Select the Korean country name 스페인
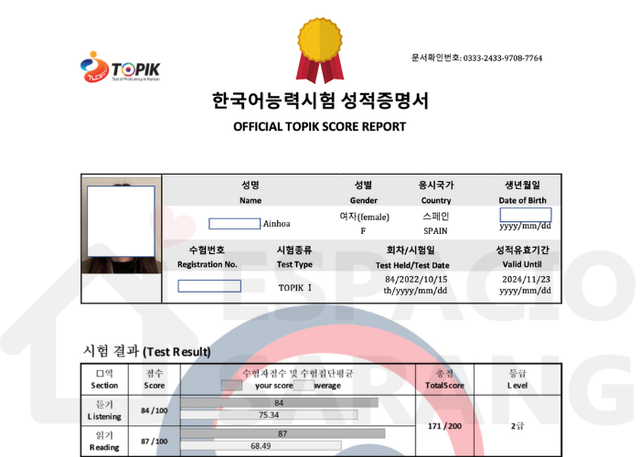The image size is (640, 457). point(436,216)
